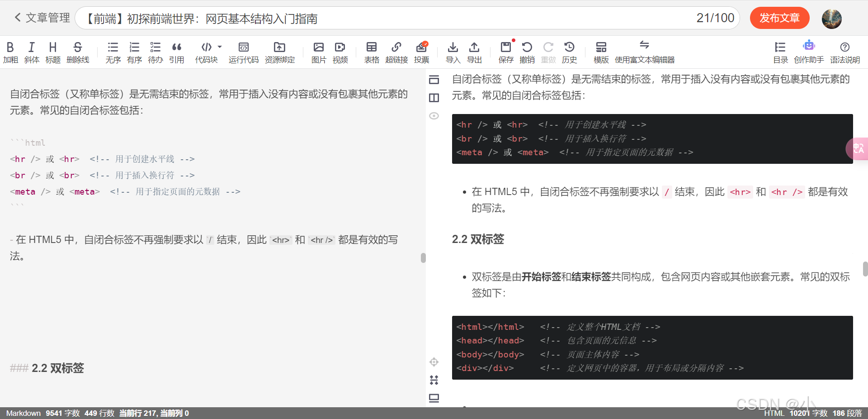The image size is (868, 419).
Task: Click 'Markdown' label in status bar
Action: point(24,413)
